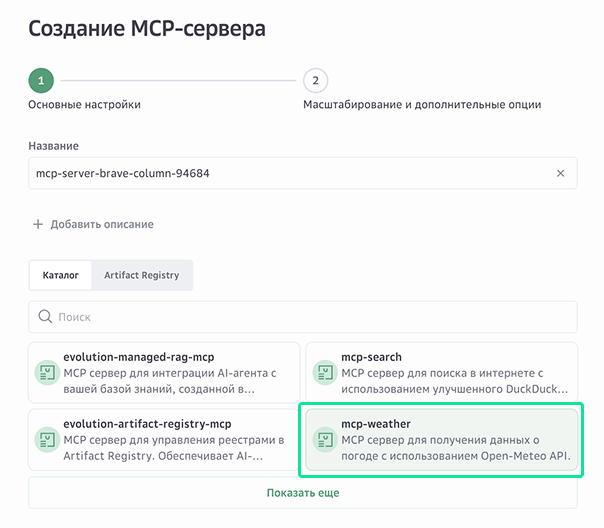Open Масштабирование и дополнительные опции step label
The width and height of the screenshot is (604, 528).
(x=422, y=104)
